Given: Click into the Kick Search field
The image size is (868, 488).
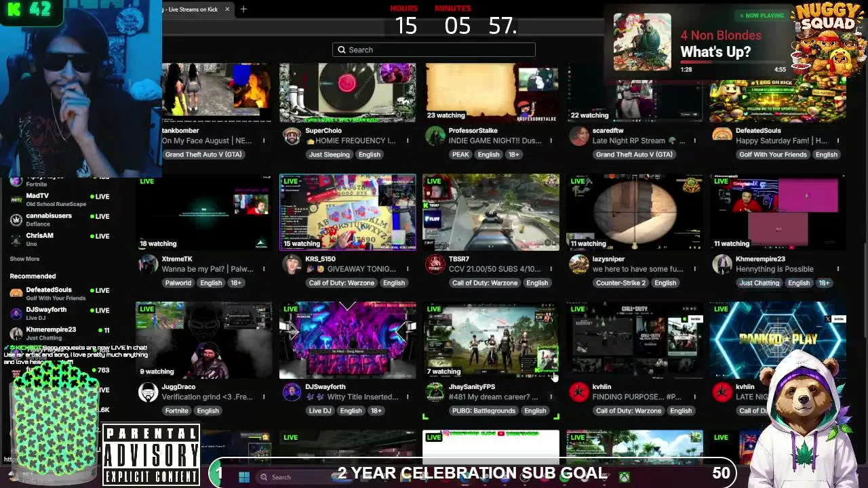Looking at the screenshot, I should [434, 49].
